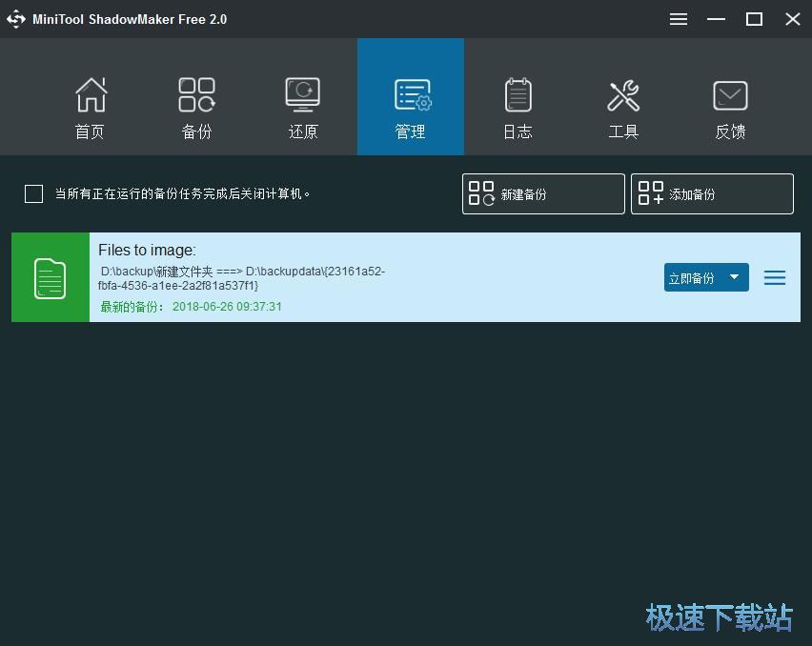Viewport: 812px width, 646px height.
Task: Open the title bar main menu icon
Action: point(679,19)
